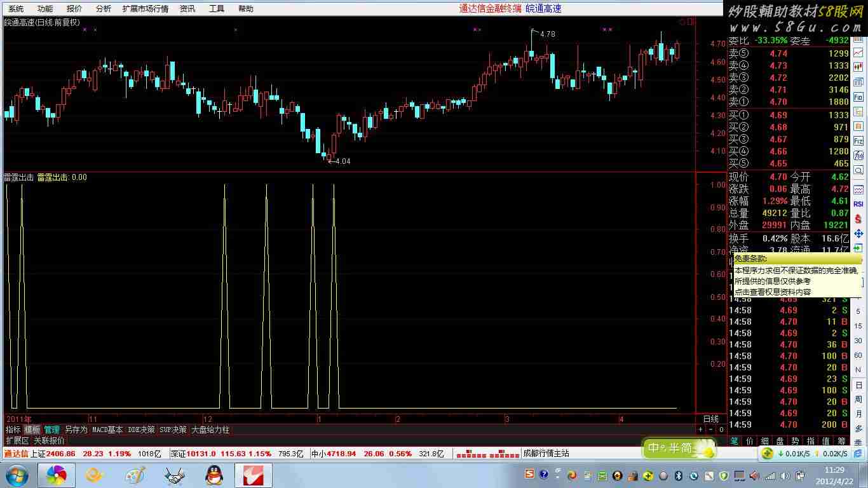Click the RSI indicator icon
This screenshot has width=868, height=488.
coord(858,204)
